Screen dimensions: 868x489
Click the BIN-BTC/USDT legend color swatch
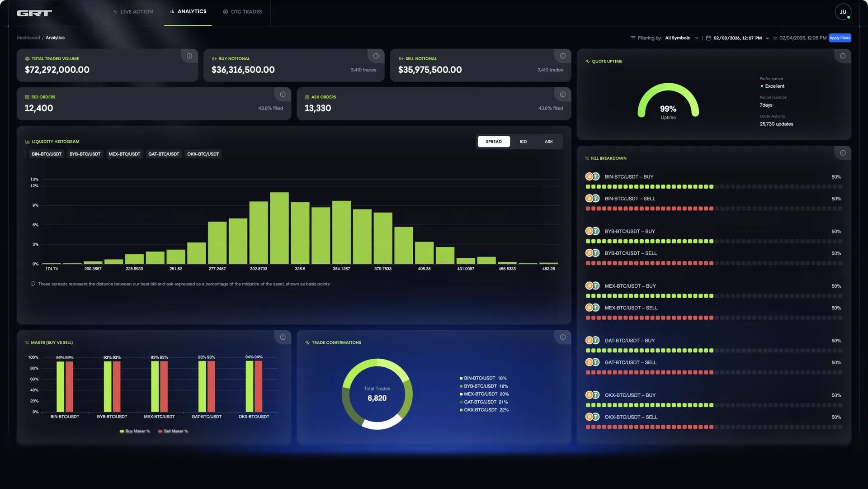pyautogui.click(x=461, y=378)
